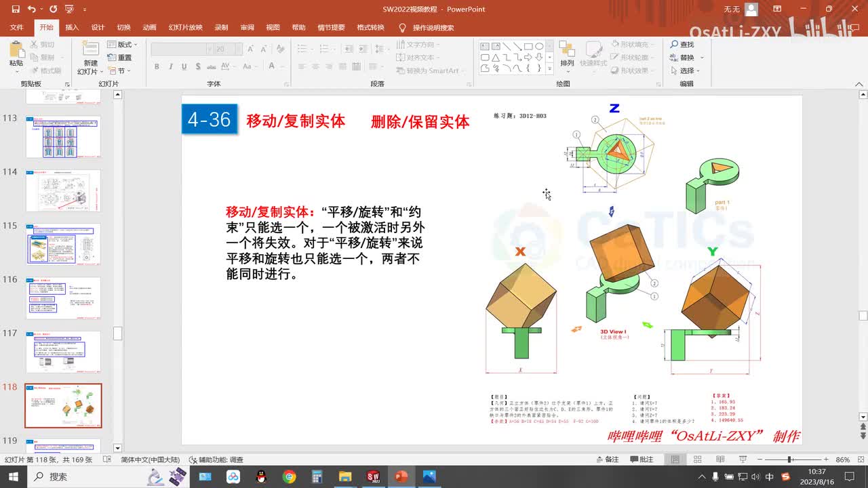Toggle 备注 (Notes) pane in the status bar

click(x=606, y=460)
